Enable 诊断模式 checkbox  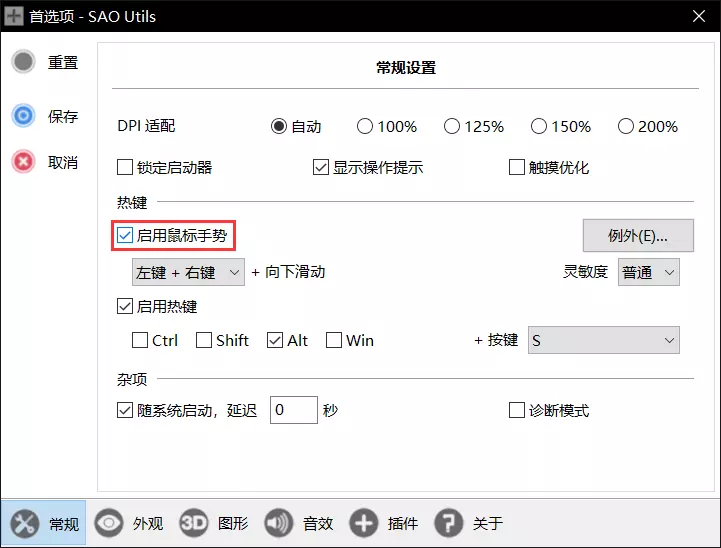click(516, 410)
